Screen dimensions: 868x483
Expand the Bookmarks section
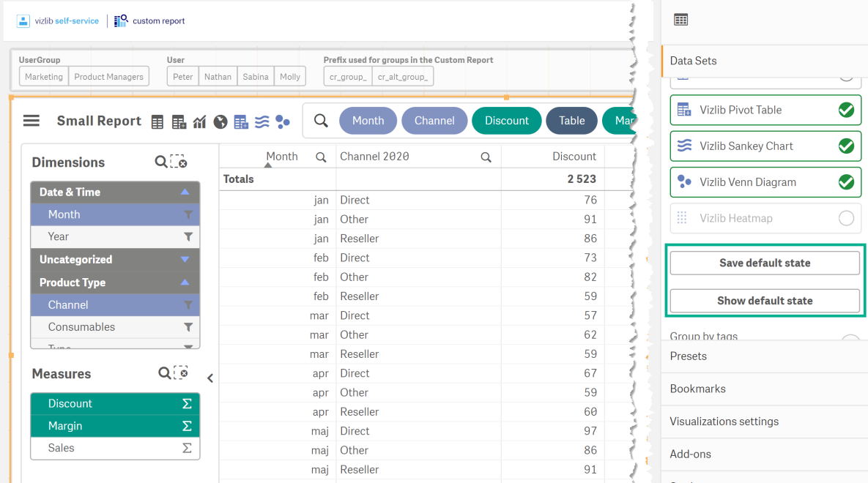[765, 389]
